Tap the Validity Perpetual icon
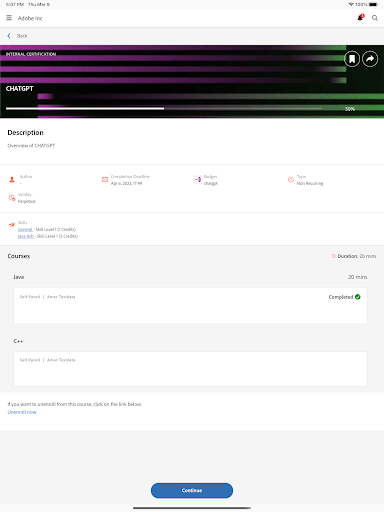384x512 pixels. tap(12, 198)
